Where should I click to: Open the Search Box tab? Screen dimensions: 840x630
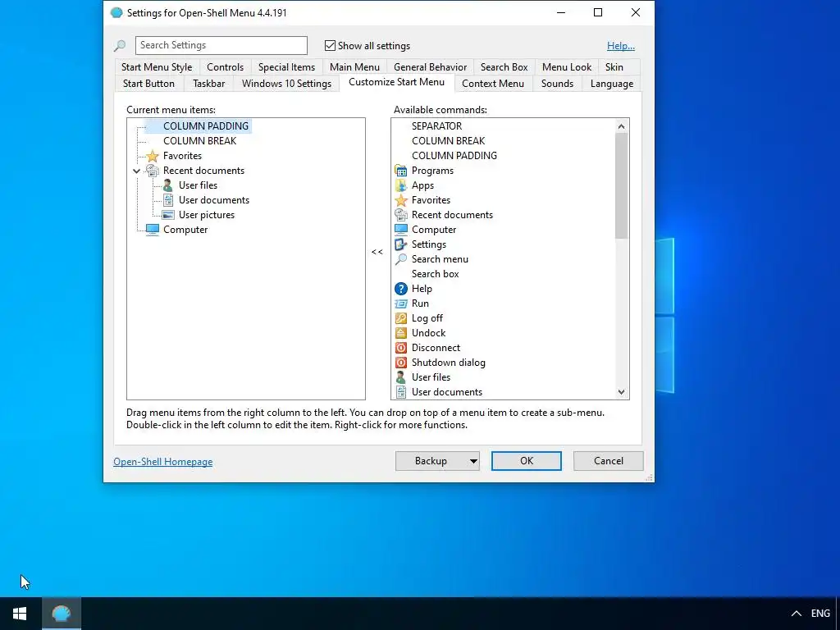504,67
